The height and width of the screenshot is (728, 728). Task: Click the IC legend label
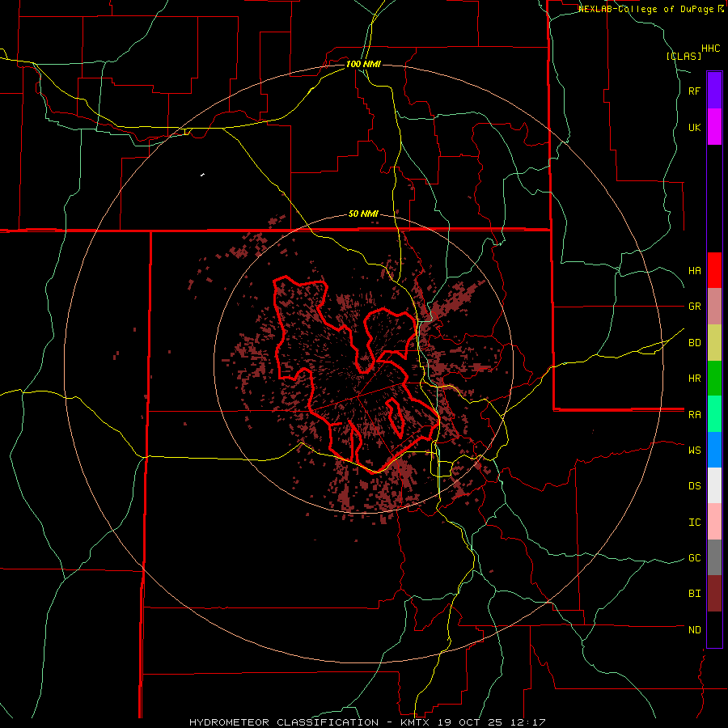[x=694, y=522]
